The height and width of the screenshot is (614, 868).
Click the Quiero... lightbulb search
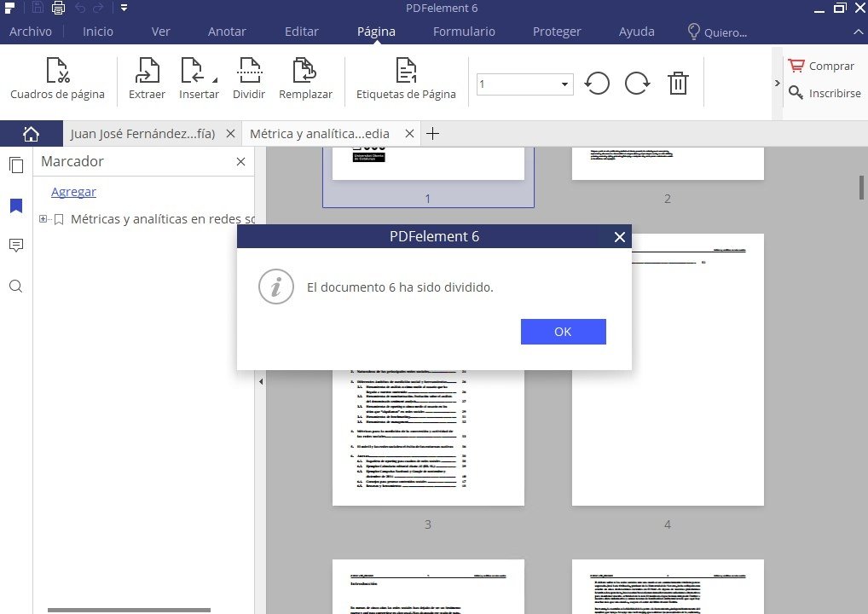[x=717, y=32]
